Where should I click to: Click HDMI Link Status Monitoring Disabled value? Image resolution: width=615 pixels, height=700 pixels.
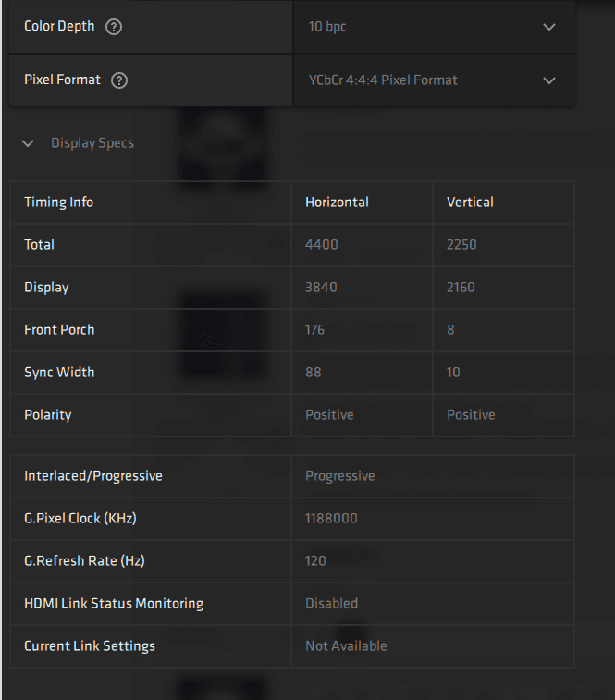click(x=331, y=604)
